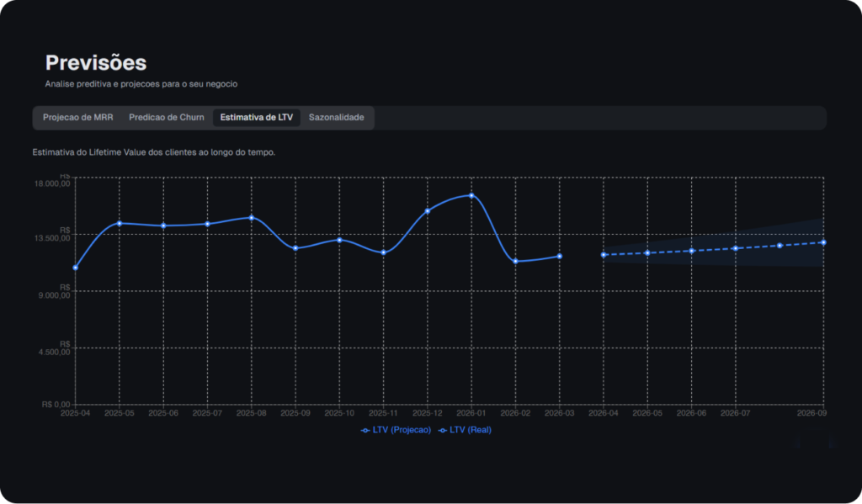Click the Previsões page heading
The height and width of the screenshot is (504, 862).
click(96, 63)
